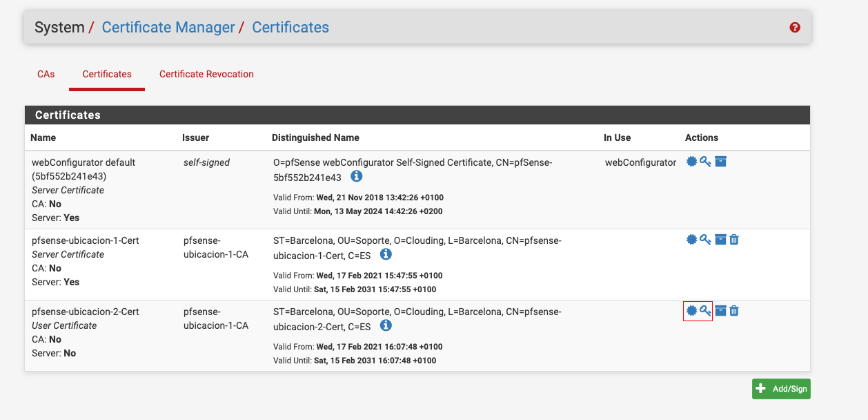Open the Certificate Revocation tab
This screenshot has width=868, height=420.
206,74
